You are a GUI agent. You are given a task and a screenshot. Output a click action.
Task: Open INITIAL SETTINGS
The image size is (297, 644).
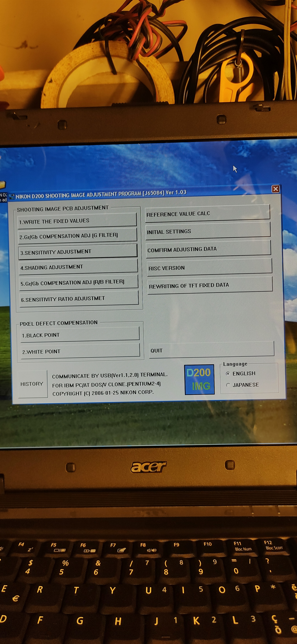pyautogui.click(x=208, y=231)
